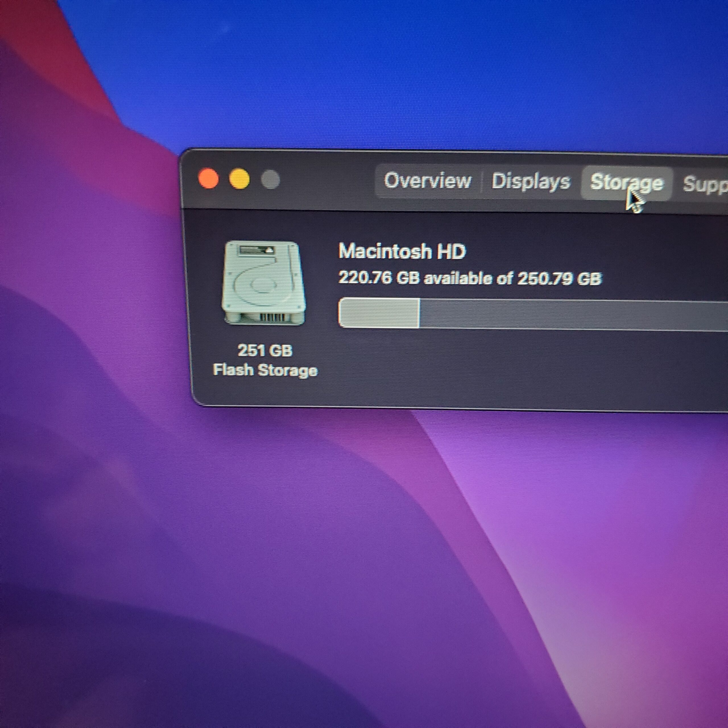Click '220.76 GB available of 250.79 GB' text
This screenshot has width=728, height=728.
click(470, 278)
